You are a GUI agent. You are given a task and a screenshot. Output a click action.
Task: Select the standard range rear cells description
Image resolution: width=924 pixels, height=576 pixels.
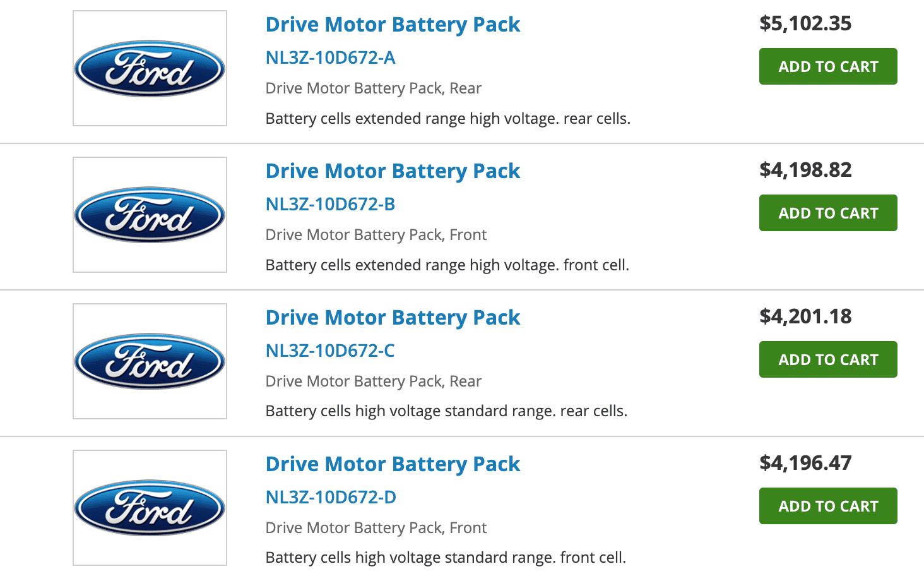coord(446,411)
